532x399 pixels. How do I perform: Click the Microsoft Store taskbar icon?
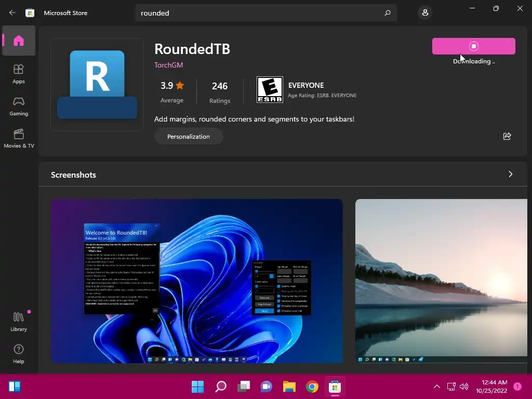pos(335,386)
